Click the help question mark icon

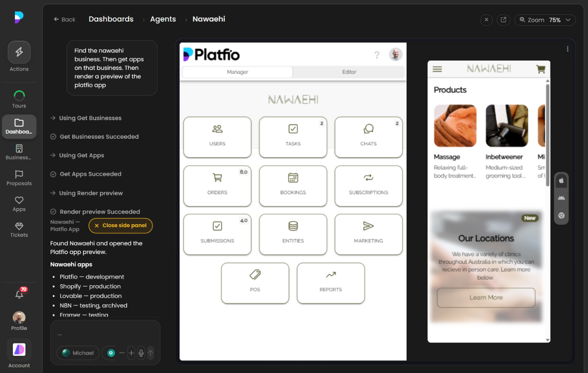pos(377,55)
